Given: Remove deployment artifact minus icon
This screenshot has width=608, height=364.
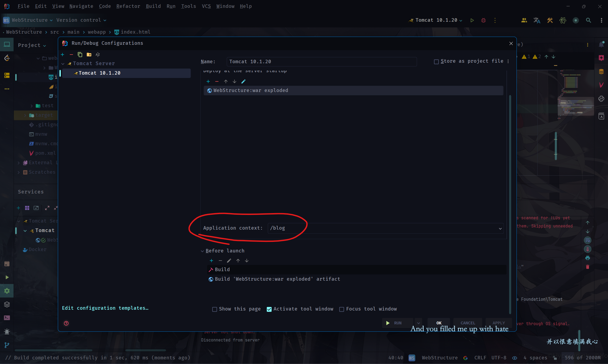Looking at the screenshot, I should (217, 81).
